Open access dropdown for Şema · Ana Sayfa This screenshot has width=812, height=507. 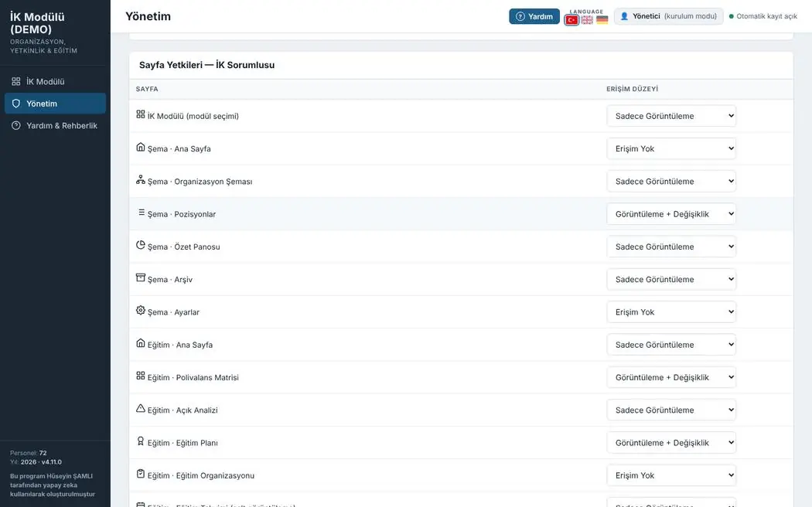click(x=671, y=148)
